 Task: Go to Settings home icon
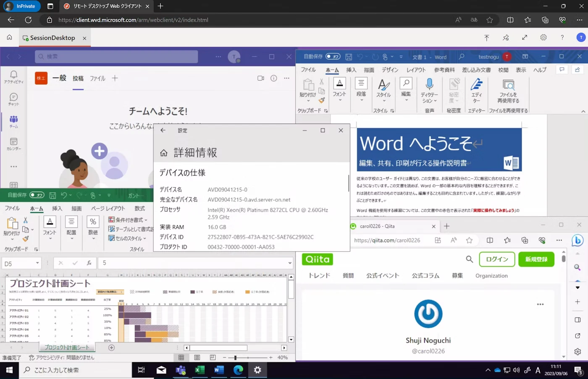point(164,153)
